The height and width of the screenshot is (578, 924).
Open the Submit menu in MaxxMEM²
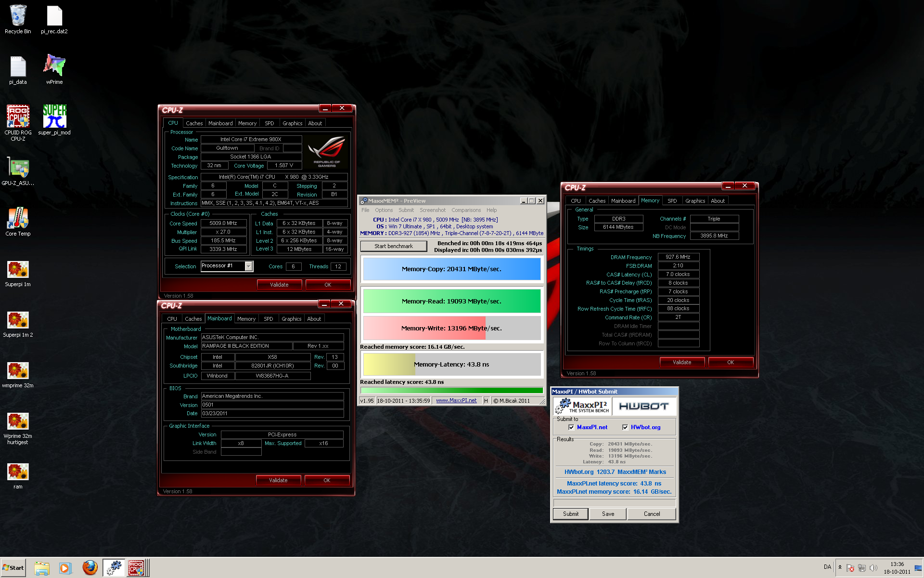[x=406, y=210]
